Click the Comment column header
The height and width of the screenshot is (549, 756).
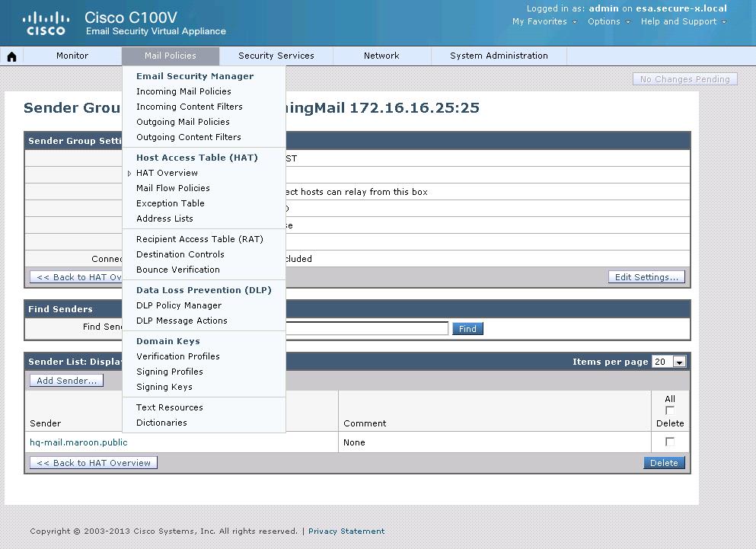(365, 423)
